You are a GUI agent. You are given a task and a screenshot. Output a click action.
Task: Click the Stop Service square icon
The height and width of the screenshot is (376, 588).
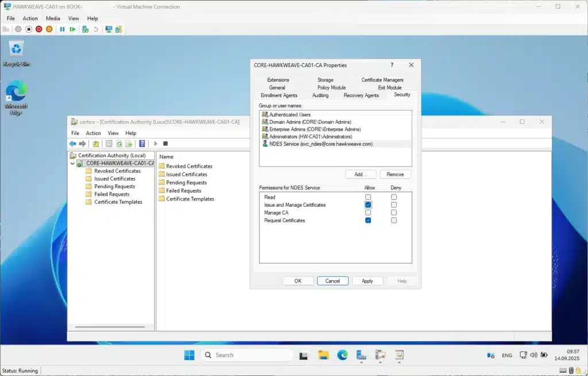tap(165, 144)
